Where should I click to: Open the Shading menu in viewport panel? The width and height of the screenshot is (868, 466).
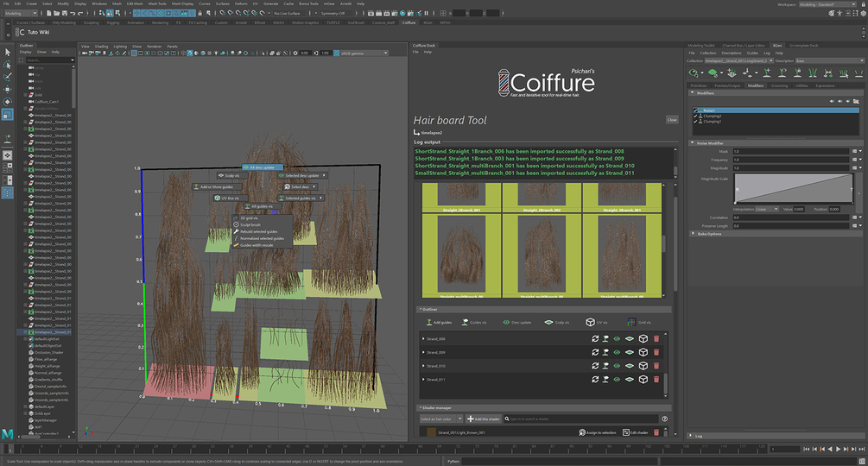pos(101,47)
